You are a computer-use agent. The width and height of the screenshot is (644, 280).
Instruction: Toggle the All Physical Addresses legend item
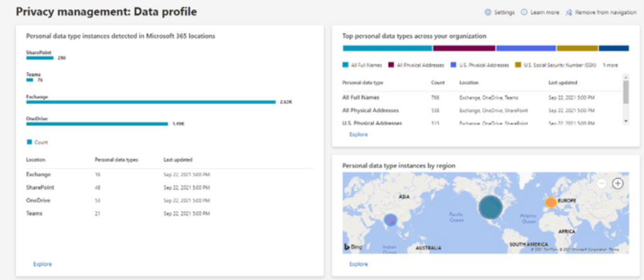418,64
